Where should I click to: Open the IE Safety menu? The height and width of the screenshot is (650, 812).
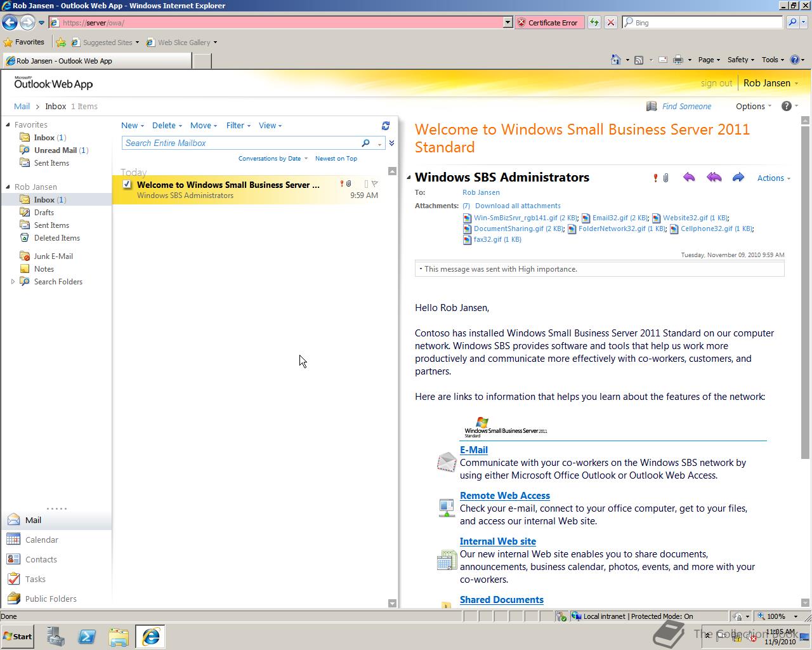(740, 60)
